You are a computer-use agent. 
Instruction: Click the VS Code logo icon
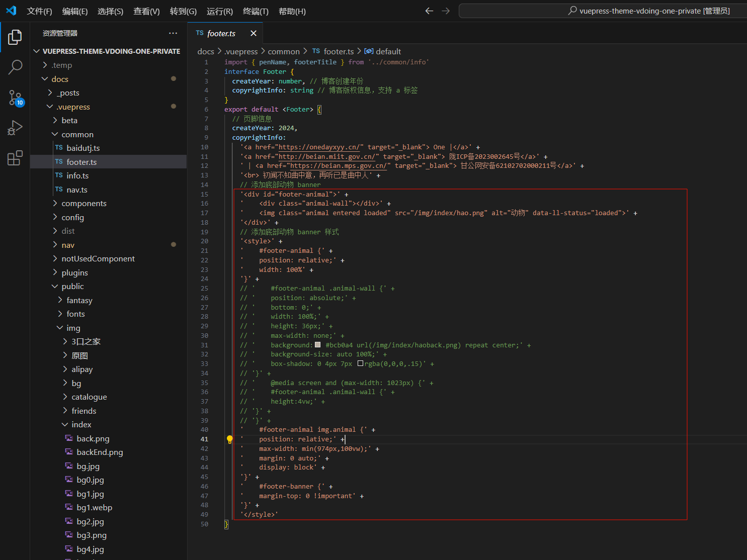click(x=11, y=11)
